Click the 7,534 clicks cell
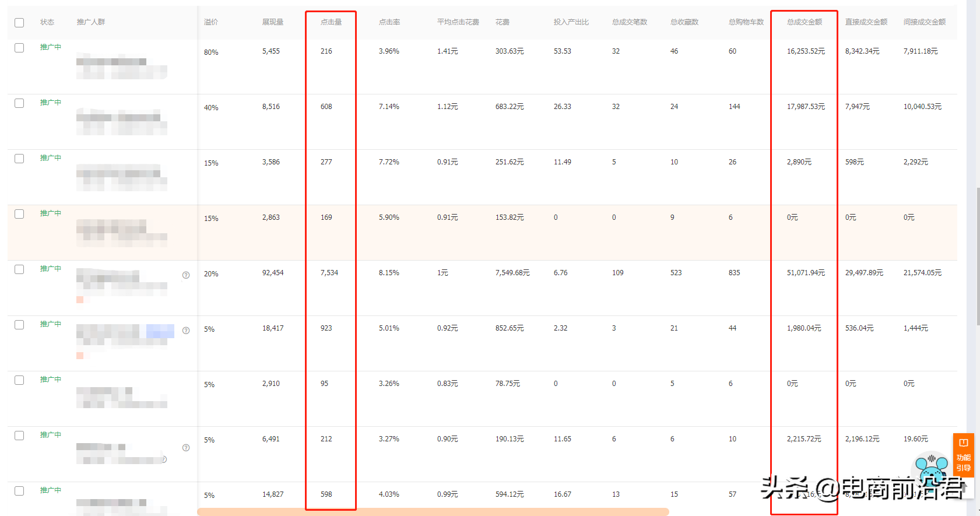Viewport: 980px width, 516px height. coord(329,273)
